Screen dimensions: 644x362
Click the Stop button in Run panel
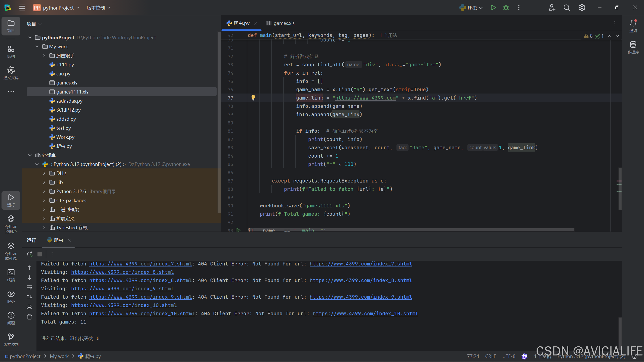tap(40, 254)
